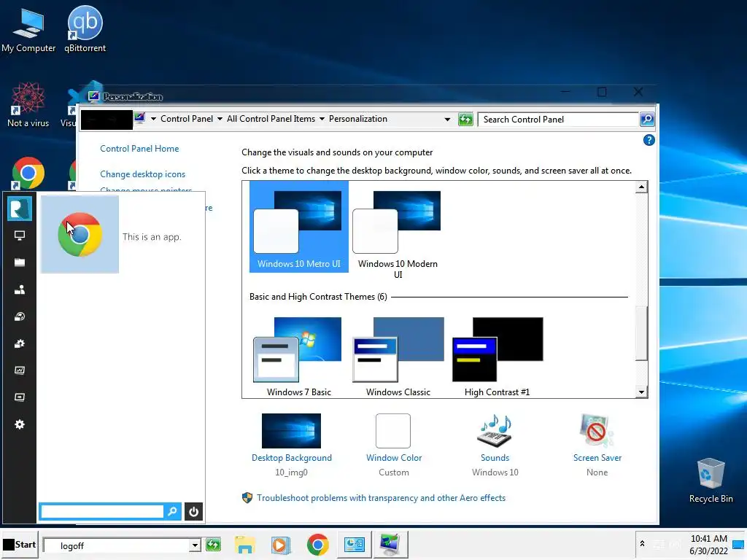747x560 pixels.
Task: Expand dropdown arrow after Control Panel breadcrumb
Action: tap(220, 119)
